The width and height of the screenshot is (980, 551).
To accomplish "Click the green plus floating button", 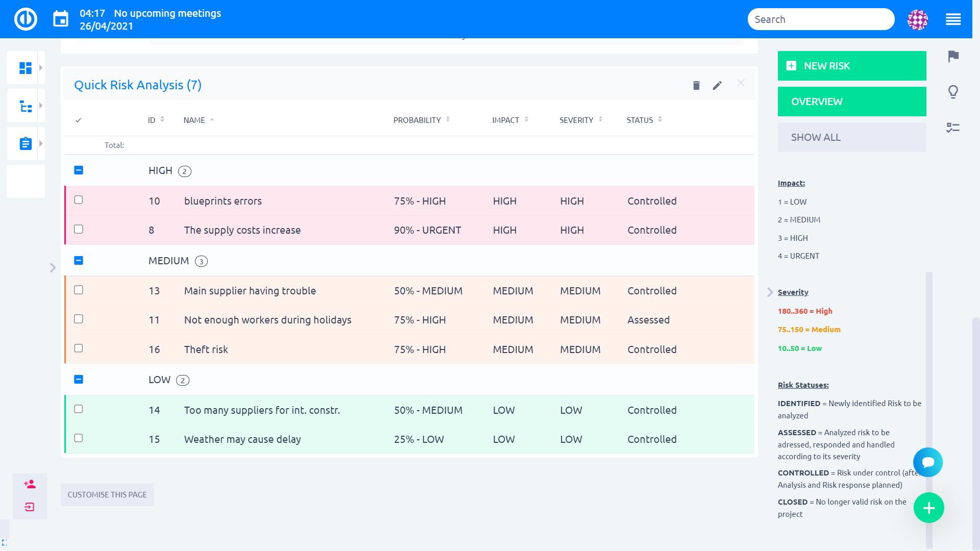I will point(928,508).
